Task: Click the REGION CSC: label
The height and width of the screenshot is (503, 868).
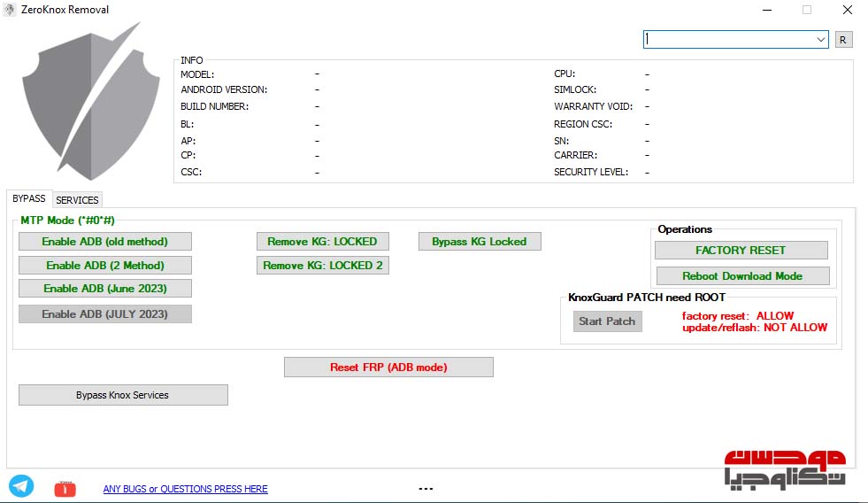Action: tap(583, 124)
